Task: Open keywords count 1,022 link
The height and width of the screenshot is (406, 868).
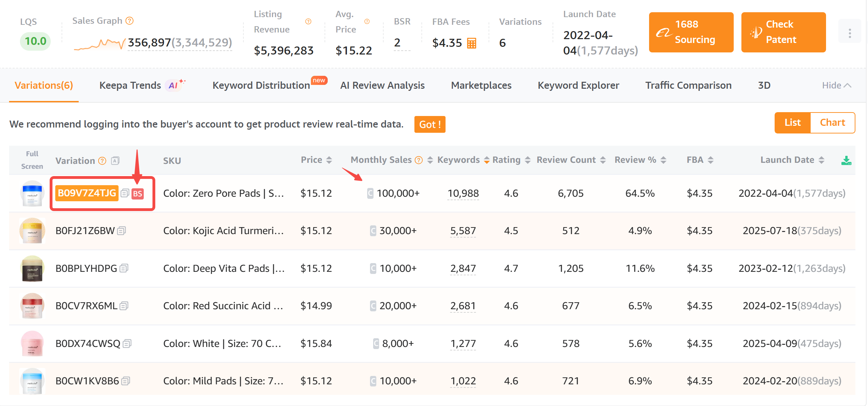Action: click(x=463, y=381)
